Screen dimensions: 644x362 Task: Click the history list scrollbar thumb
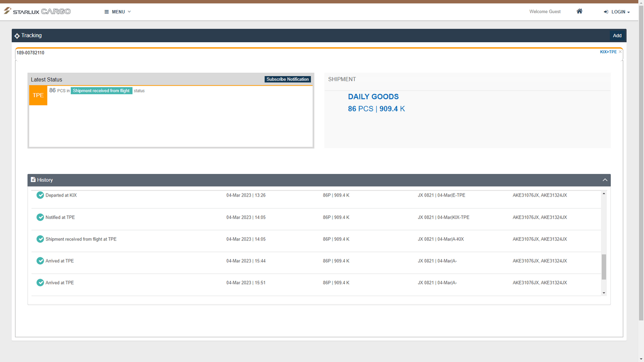tap(604, 267)
